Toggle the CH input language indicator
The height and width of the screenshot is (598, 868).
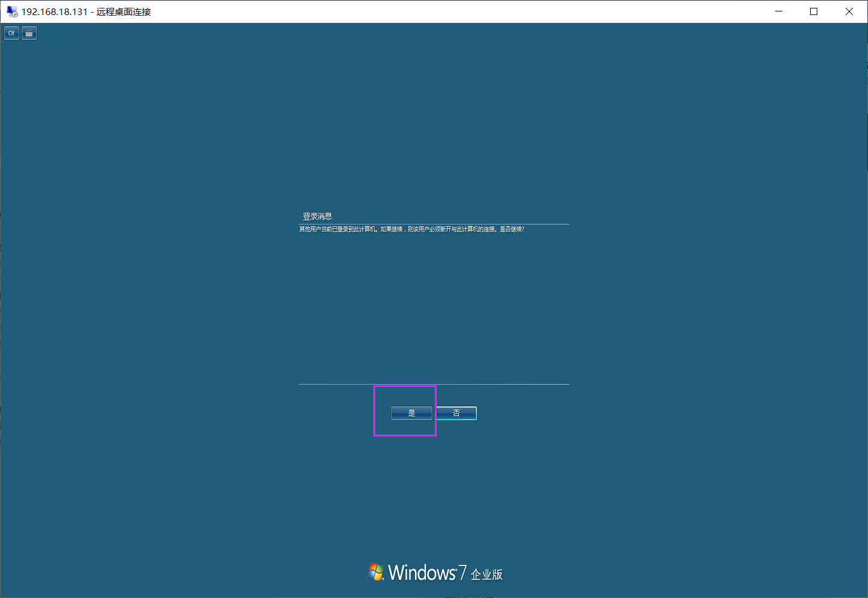[11, 33]
